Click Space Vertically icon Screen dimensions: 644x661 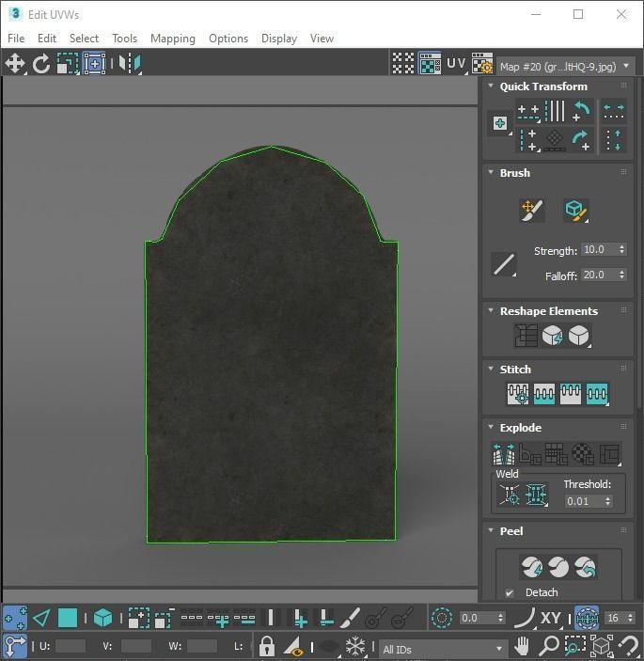(x=614, y=140)
